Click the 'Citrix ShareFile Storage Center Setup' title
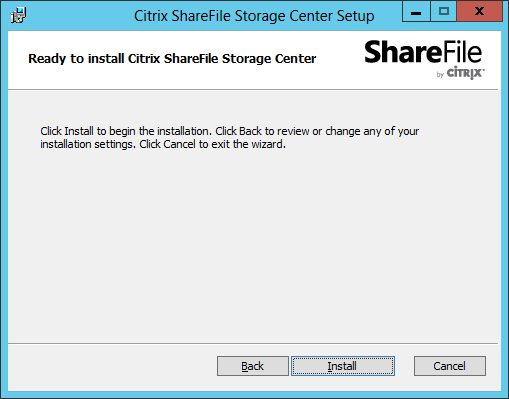This screenshot has width=509, height=399. pyautogui.click(x=254, y=16)
